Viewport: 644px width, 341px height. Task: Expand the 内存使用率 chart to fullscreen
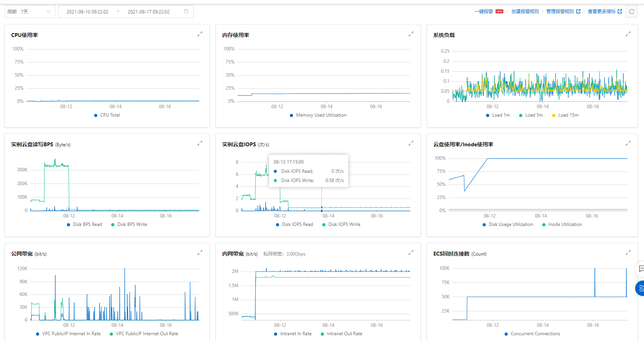[x=411, y=34]
